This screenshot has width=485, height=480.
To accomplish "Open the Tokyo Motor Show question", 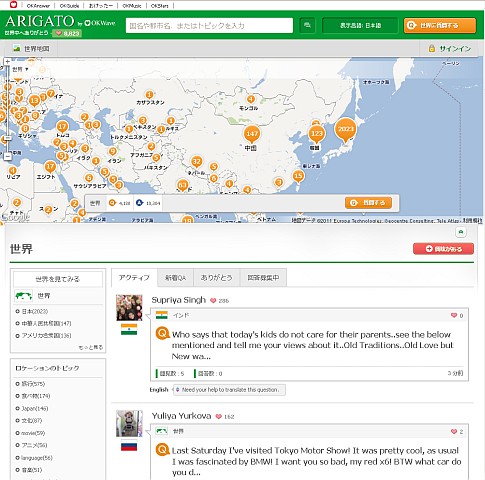I will tap(316, 461).
